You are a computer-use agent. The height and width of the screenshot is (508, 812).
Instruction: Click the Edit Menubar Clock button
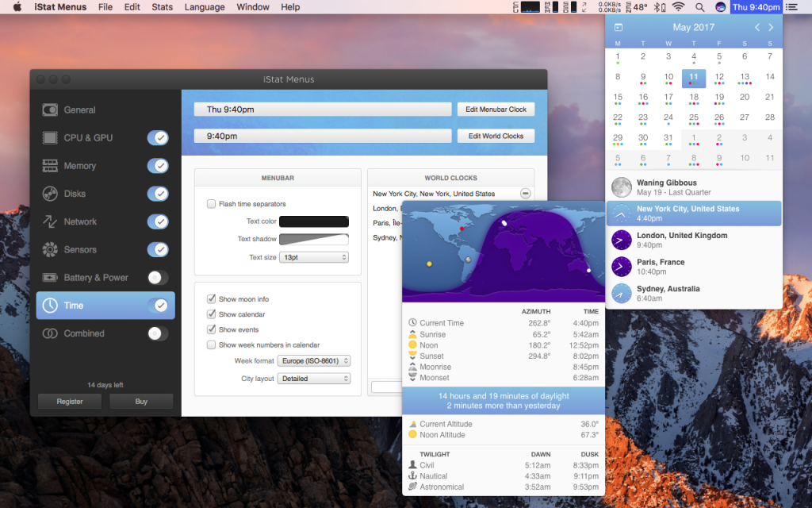[496, 109]
